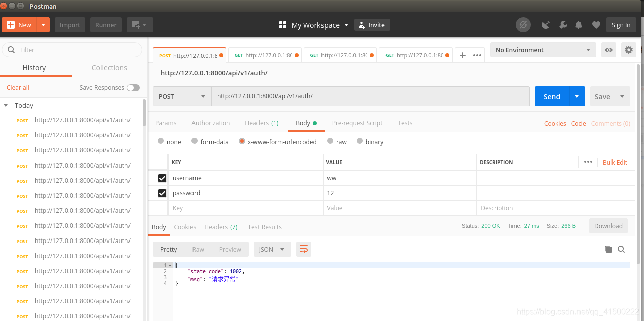Click the Sign In button
The image size is (644, 321).
click(x=621, y=25)
